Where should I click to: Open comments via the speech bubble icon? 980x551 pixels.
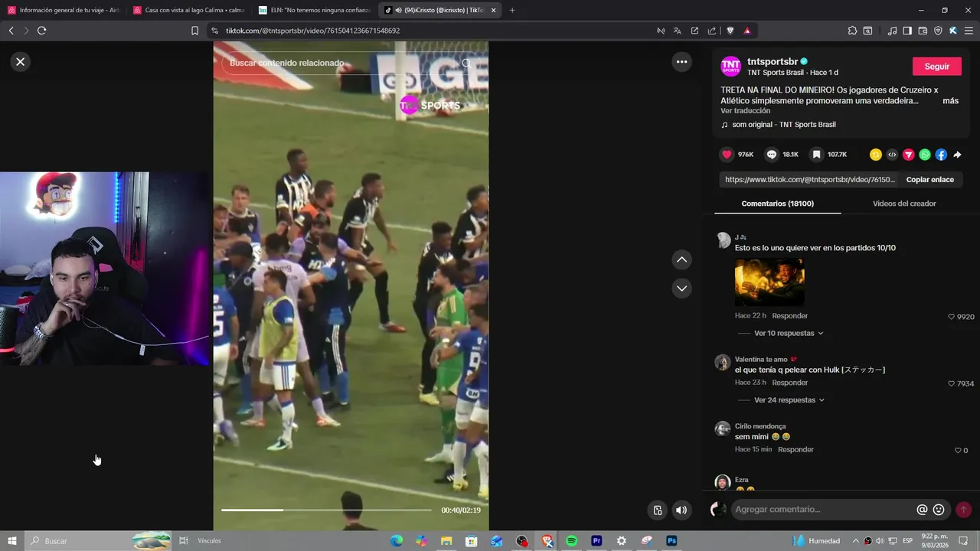772,155
